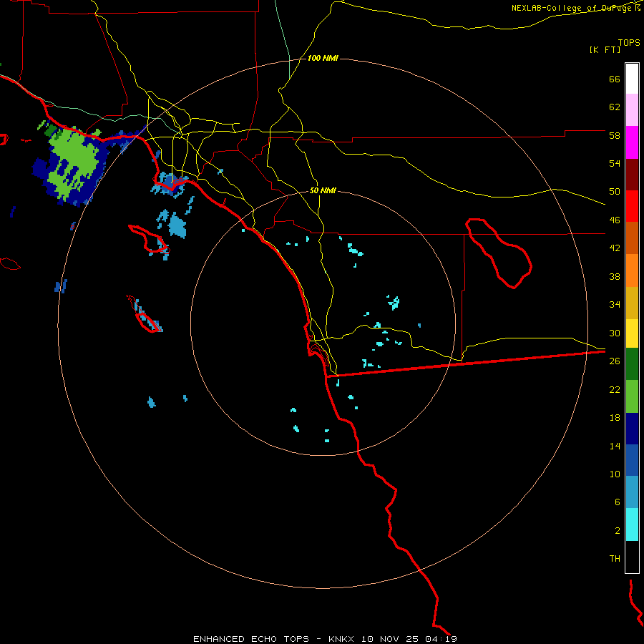Select the navy blue legend swatch
644x644 pixels.
click(632, 429)
